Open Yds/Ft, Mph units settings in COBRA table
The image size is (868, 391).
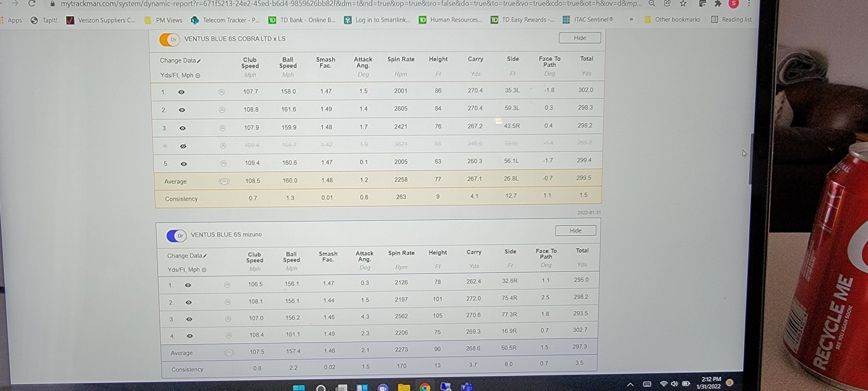(180, 75)
